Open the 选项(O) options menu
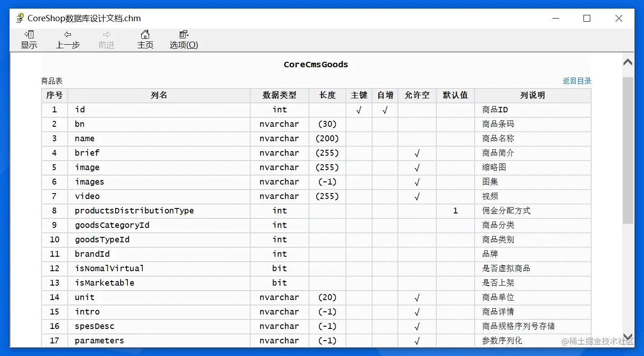Viewport: 644px width, 356px height. tap(184, 40)
